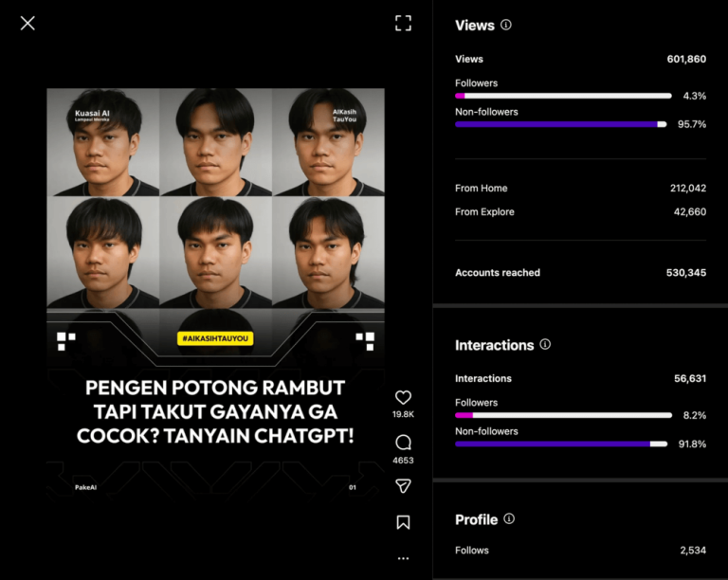Click the Profile section heading
The image size is (728, 580).
pyautogui.click(x=477, y=519)
